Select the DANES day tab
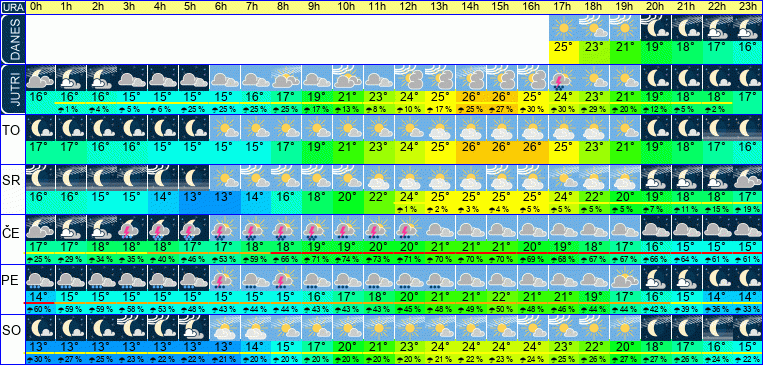Viewport: 763px width, 365px height. point(13,40)
